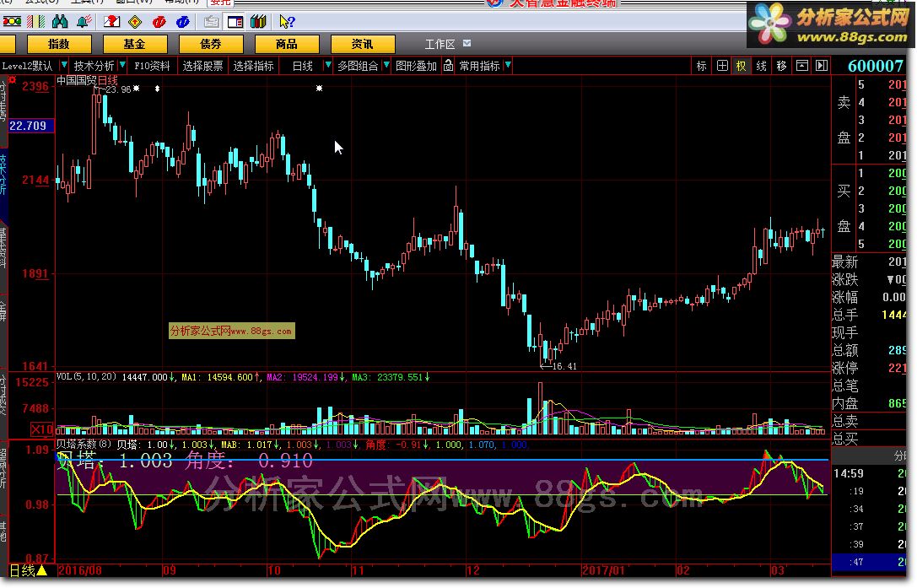917x588 pixels.
Task: Select the Level2默认 layout item
Action: coord(27,66)
